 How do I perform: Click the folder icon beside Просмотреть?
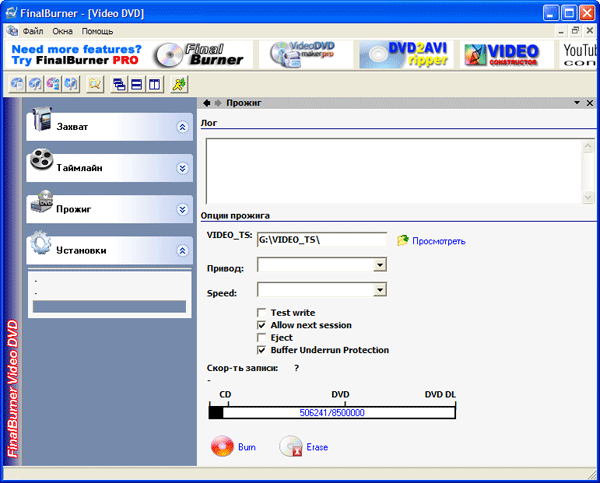point(403,240)
